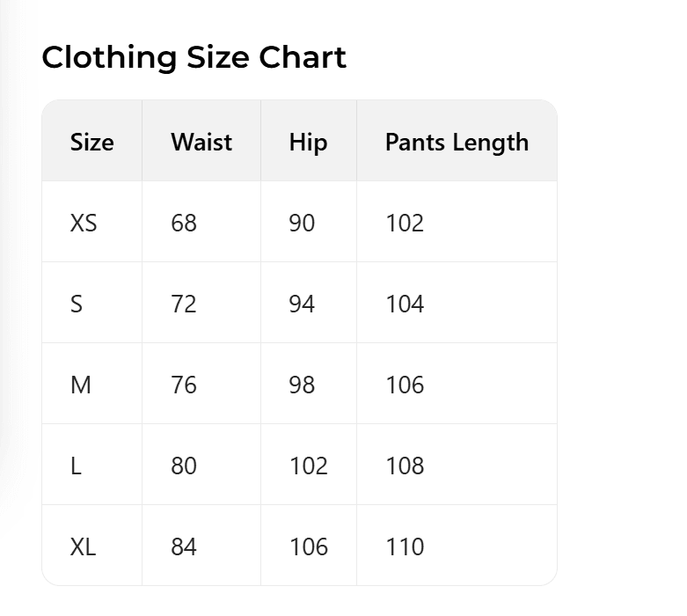Click waist value 80 in L row

(184, 466)
